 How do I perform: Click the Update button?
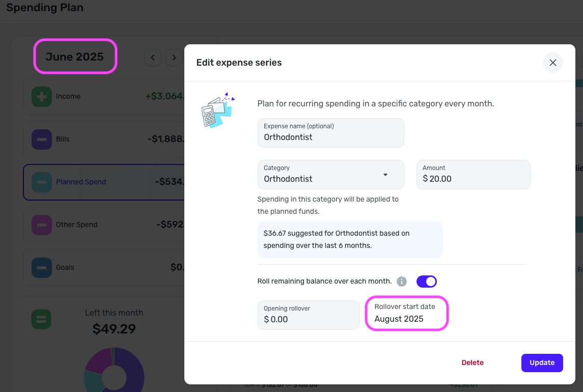(542, 362)
